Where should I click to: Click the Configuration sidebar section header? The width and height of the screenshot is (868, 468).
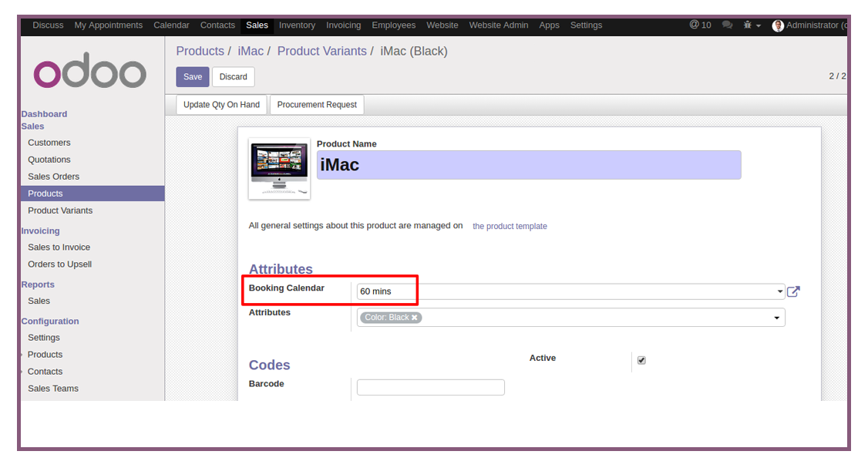tap(50, 322)
